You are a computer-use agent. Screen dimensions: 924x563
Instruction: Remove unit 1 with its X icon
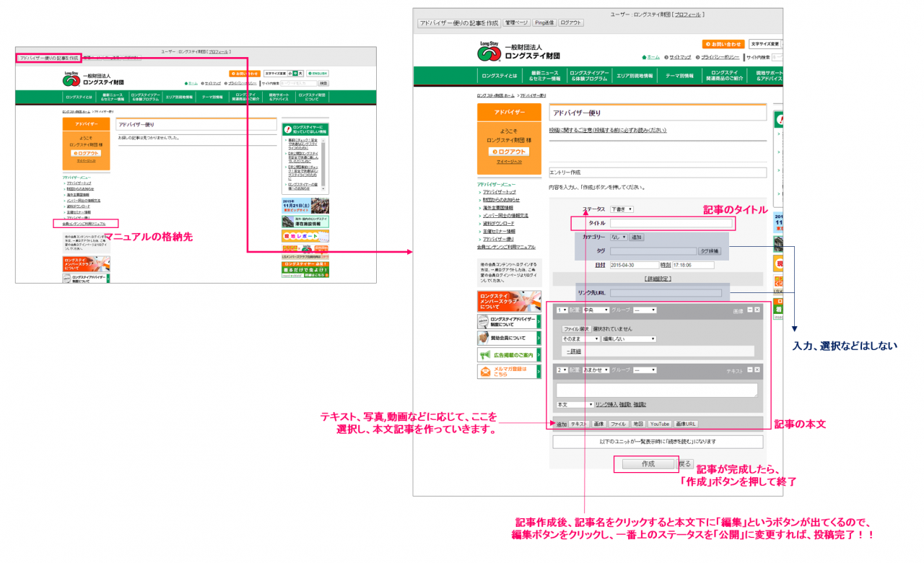[757, 310]
